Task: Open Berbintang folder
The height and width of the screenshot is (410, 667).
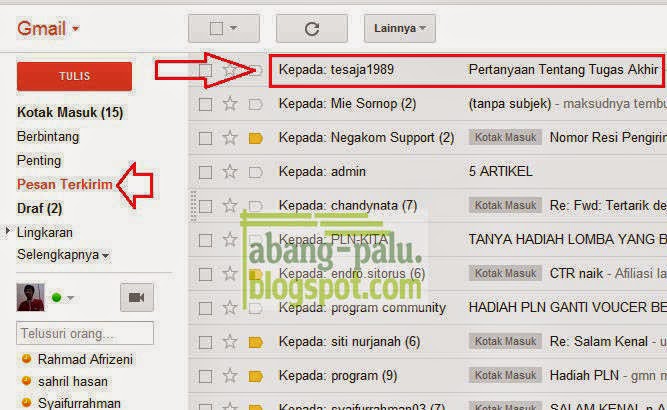Action: click(48, 137)
